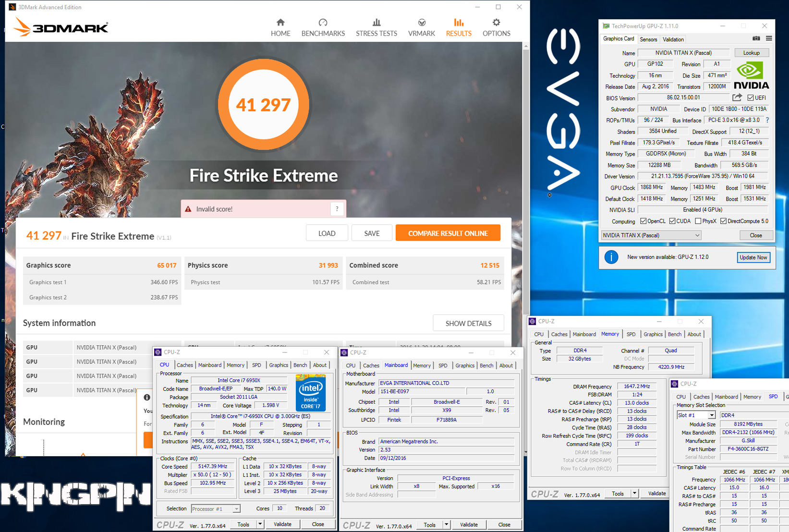Click the NVIDIA logo in GPU-Z

coord(751,76)
